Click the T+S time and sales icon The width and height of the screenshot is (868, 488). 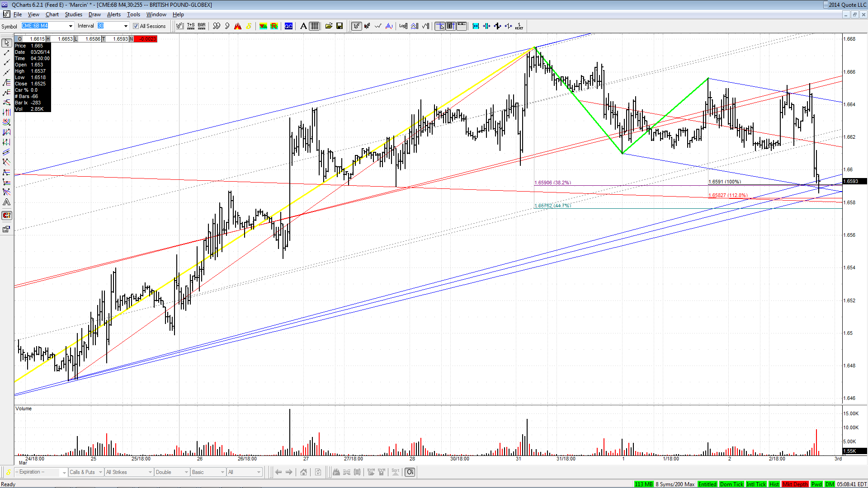pyautogui.click(x=191, y=26)
